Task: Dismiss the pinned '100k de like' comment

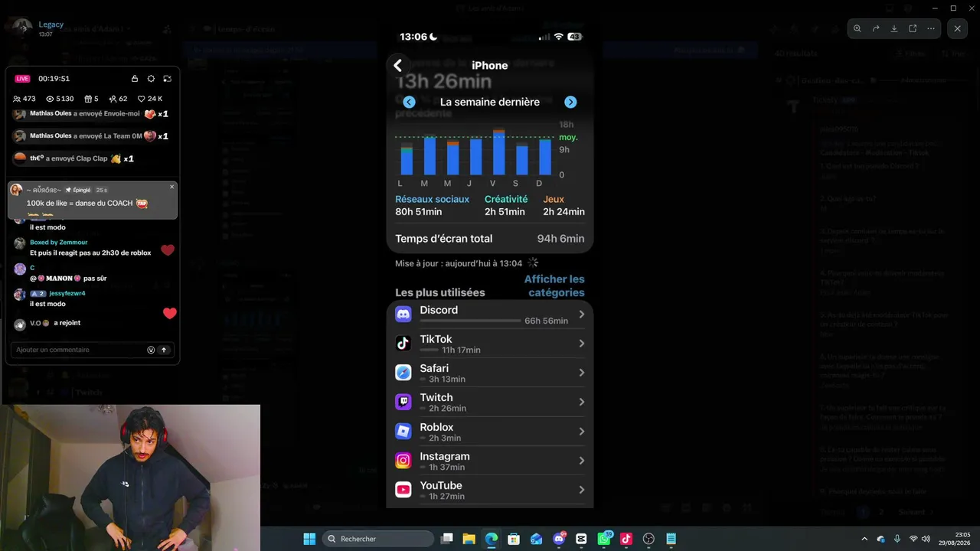Action: pos(171,187)
